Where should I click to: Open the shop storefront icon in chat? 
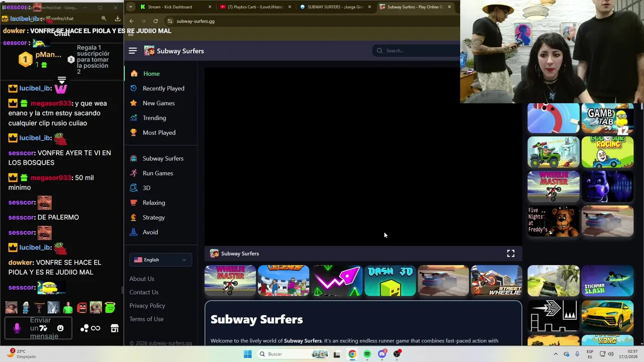[x=115, y=328]
